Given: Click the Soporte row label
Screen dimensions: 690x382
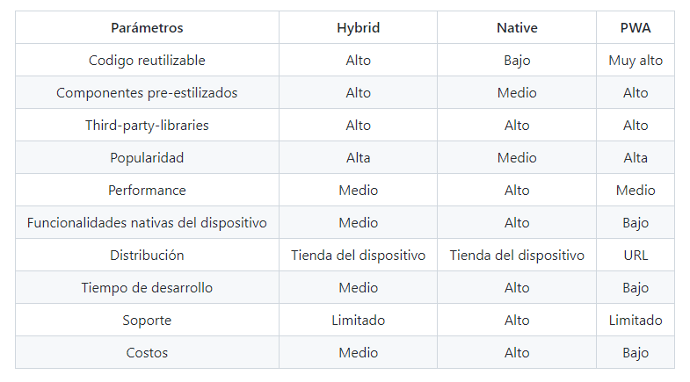Looking at the screenshot, I should tap(147, 320).
